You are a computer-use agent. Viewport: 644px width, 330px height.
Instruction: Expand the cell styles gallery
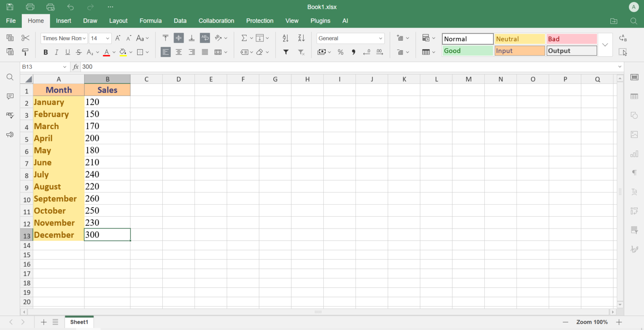click(605, 44)
